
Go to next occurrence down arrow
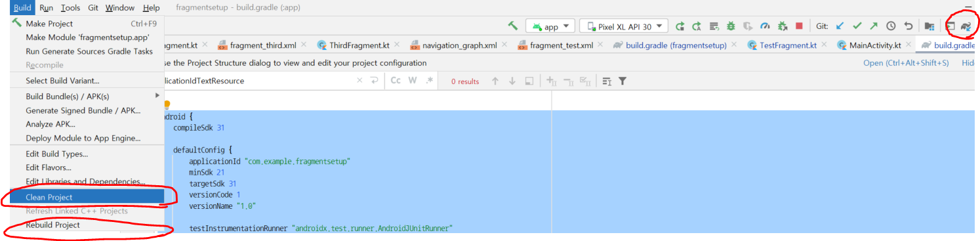[512, 81]
